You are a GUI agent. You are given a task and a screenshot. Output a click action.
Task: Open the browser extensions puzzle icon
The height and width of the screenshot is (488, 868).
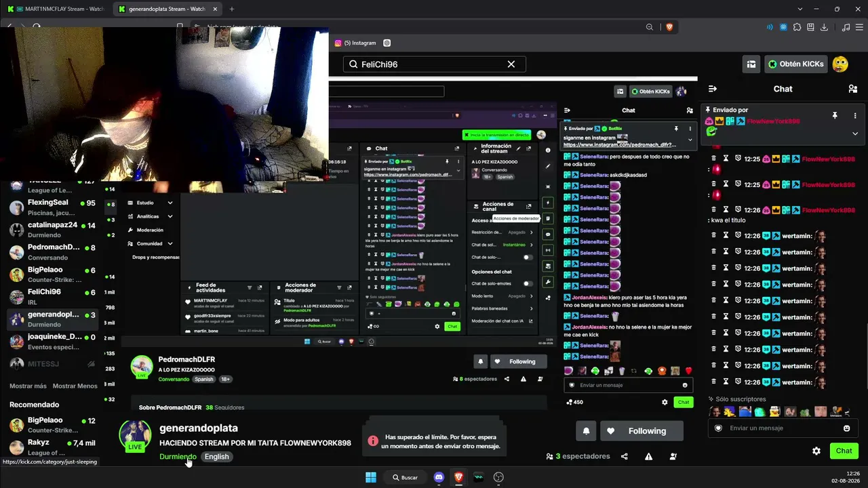coord(797,27)
